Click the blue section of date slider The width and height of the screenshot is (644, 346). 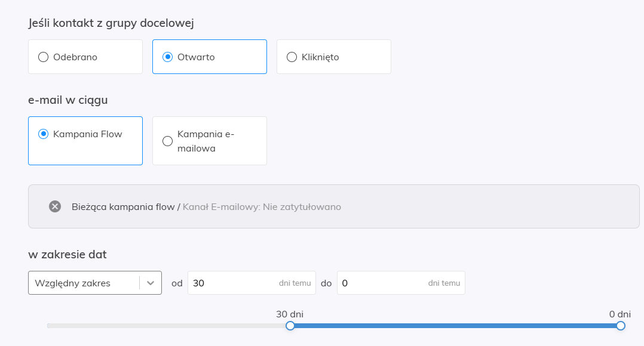click(454, 326)
